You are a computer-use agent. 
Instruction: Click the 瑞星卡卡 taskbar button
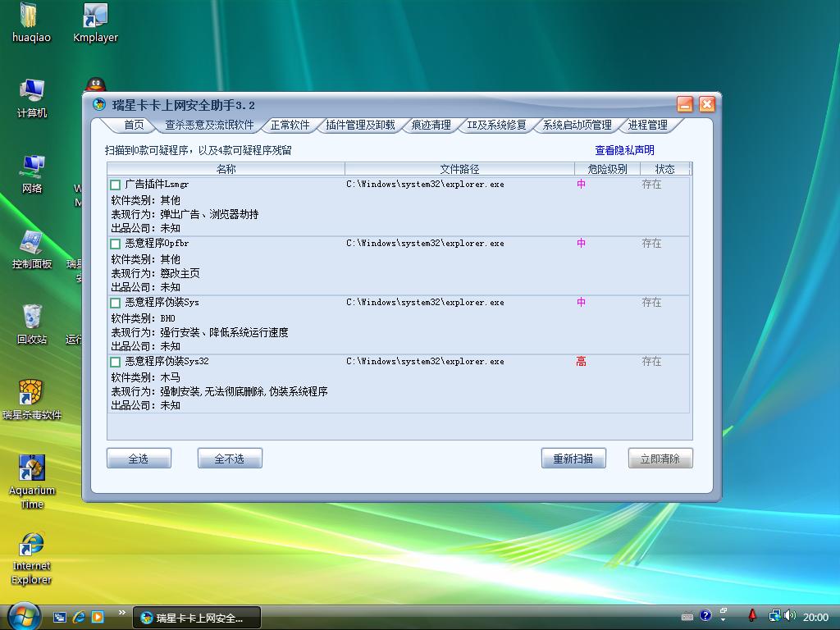[x=196, y=618]
